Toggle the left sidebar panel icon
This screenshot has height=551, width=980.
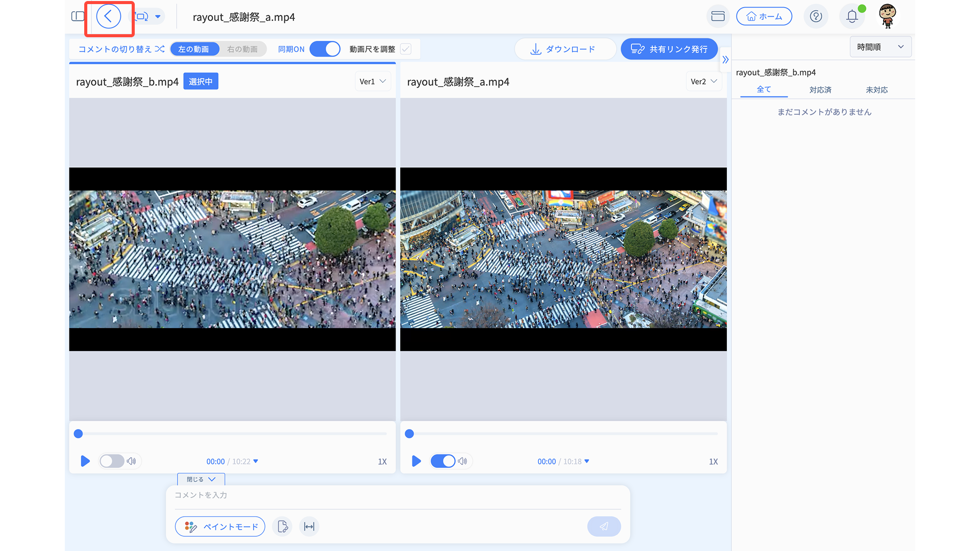pos(78,16)
